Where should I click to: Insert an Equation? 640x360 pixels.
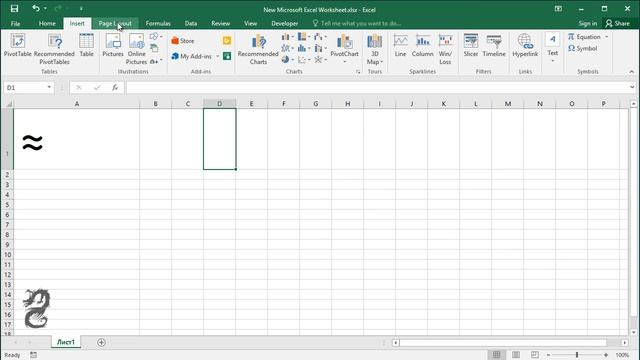click(x=584, y=37)
